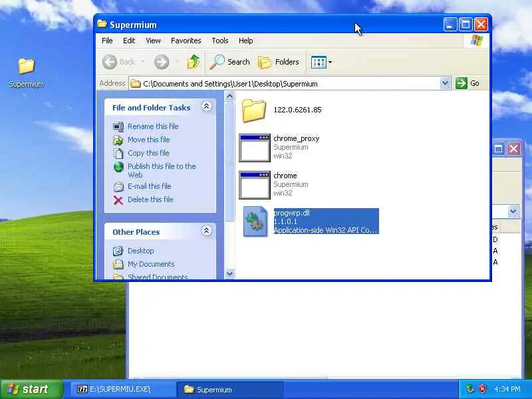Click the Copy this file icon
This screenshot has width=532, height=399.
point(118,154)
